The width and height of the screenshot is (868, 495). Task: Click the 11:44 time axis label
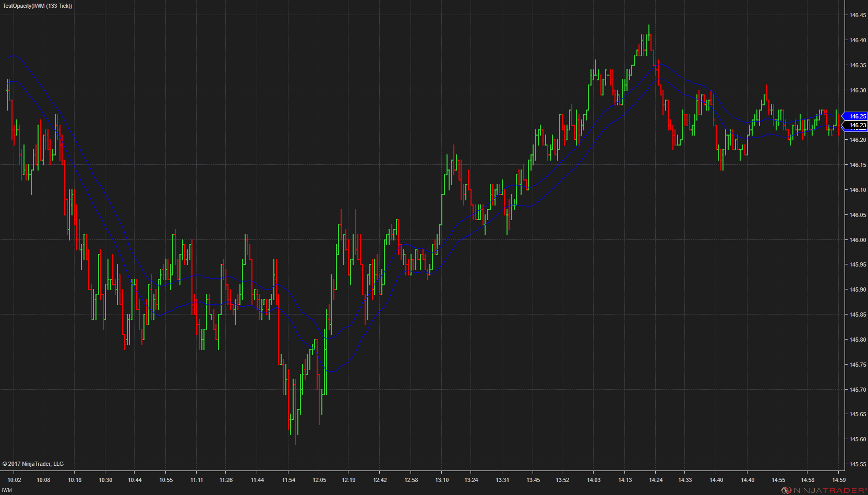(257, 480)
